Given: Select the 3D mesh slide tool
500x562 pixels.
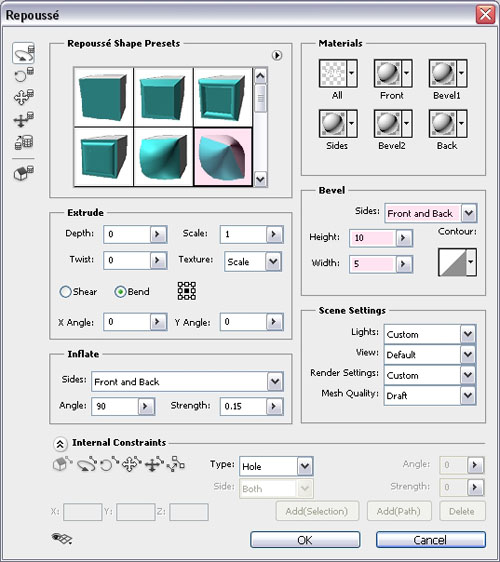Looking at the screenshot, I should (x=24, y=119).
